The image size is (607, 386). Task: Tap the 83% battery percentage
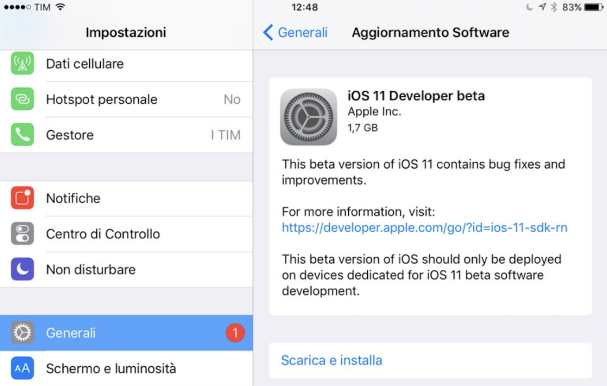pos(572,7)
